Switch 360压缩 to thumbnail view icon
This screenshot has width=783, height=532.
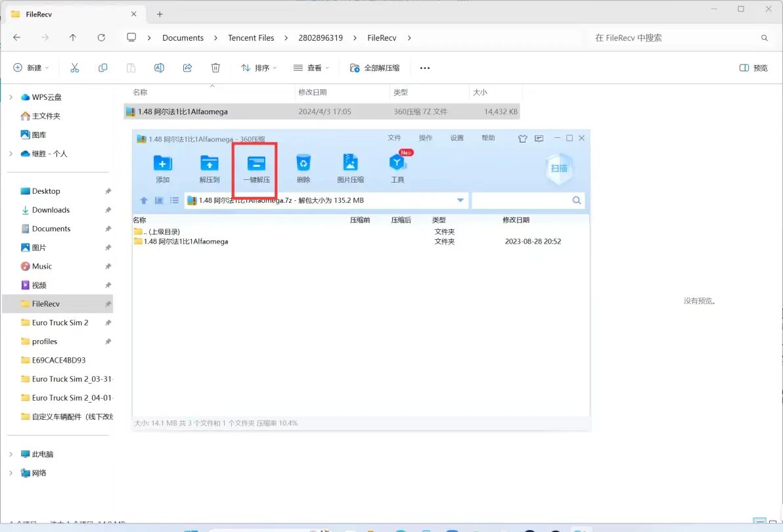coord(159,200)
